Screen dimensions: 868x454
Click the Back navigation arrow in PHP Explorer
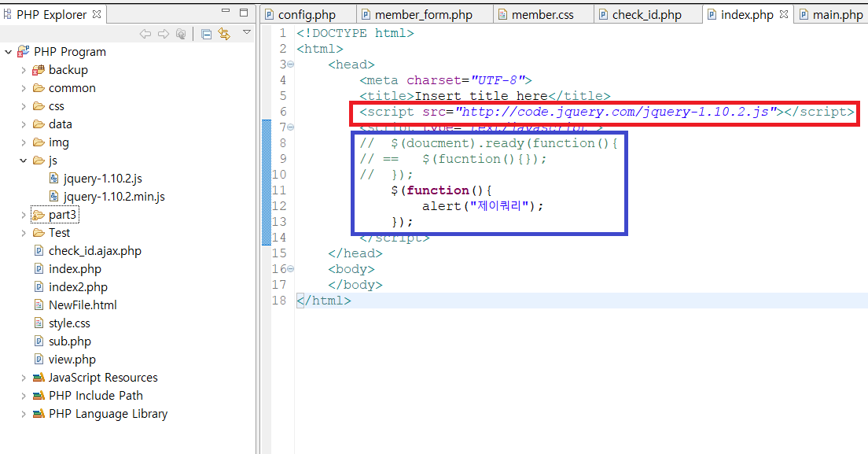point(145,35)
